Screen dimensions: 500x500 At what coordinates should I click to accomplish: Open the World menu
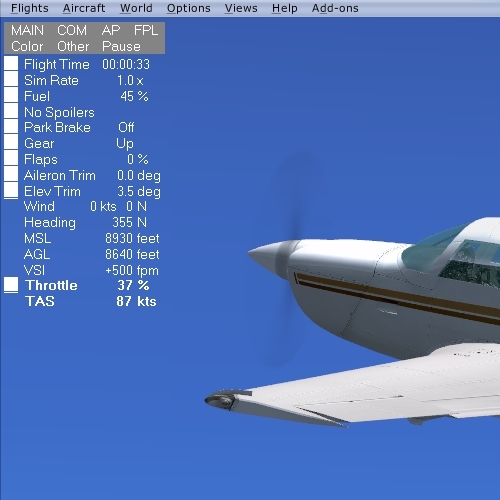pyautogui.click(x=136, y=8)
